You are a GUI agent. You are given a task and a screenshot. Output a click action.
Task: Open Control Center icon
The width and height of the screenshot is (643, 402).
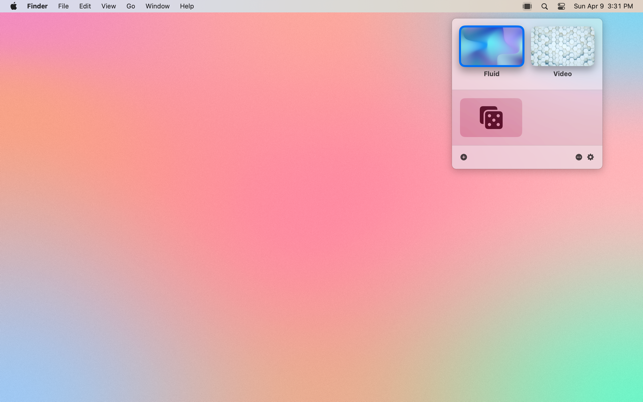tap(561, 6)
